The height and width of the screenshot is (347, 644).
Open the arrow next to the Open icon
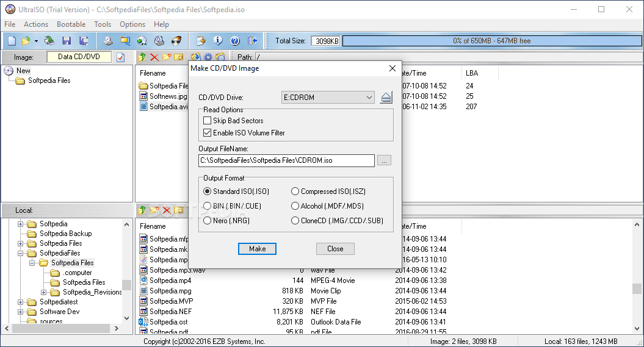pos(36,41)
